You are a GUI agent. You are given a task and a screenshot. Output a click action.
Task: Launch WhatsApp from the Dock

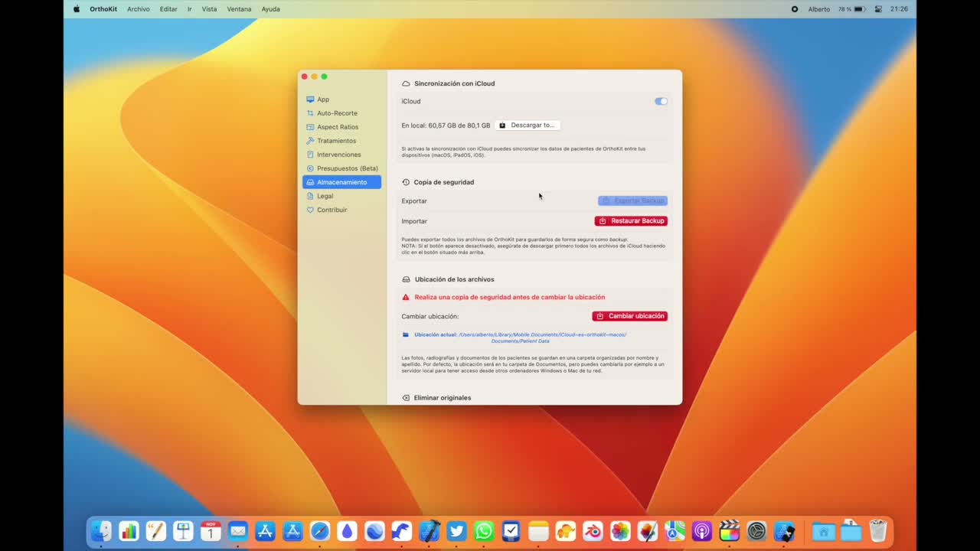[484, 530]
